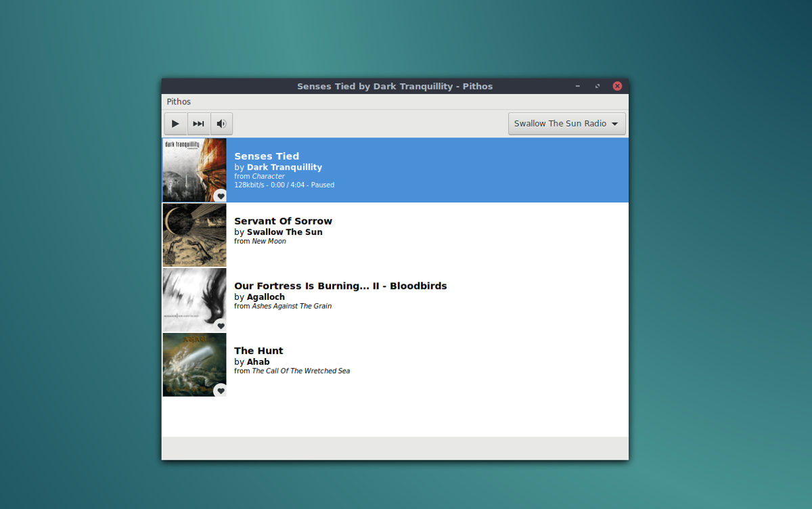The height and width of the screenshot is (509, 812).
Task: Select the Senses Tied album art thumbnail
Action: (x=194, y=171)
